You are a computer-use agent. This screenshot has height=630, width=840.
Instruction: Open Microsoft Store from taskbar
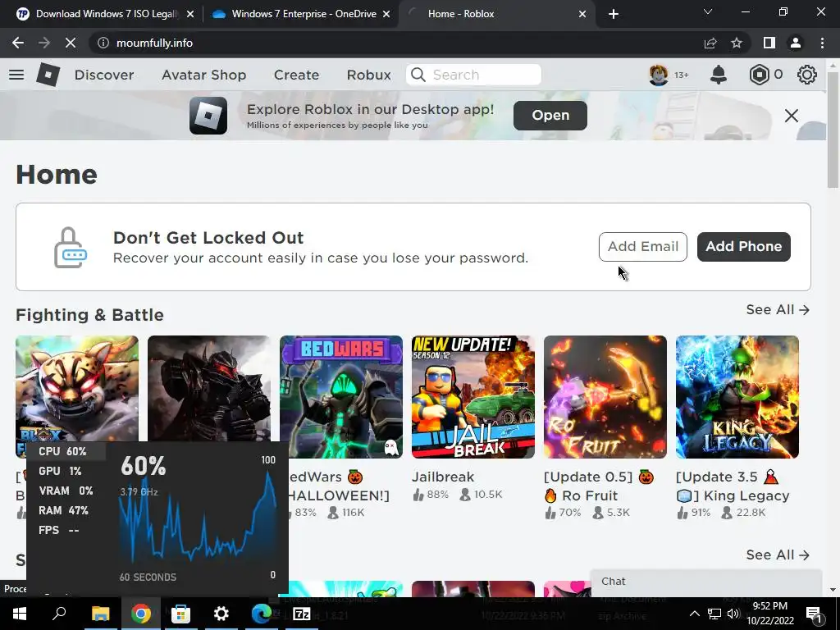click(x=180, y=614)
